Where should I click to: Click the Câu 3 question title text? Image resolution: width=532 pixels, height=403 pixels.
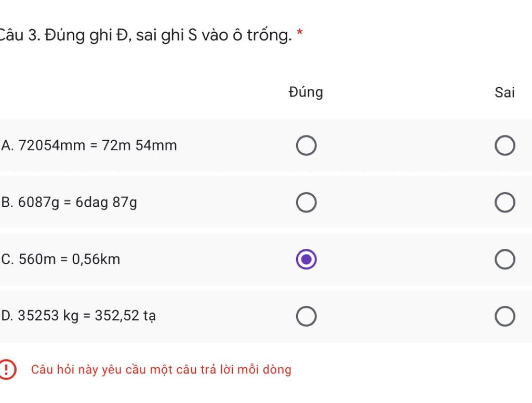(x=145, y=35)
